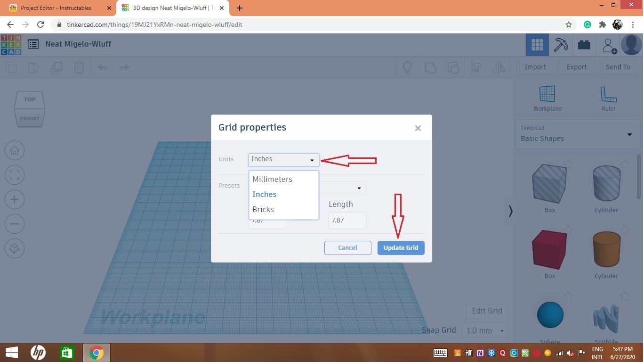Click the Length input field showing 7.87
644x362 pixels.
[347, 220]
